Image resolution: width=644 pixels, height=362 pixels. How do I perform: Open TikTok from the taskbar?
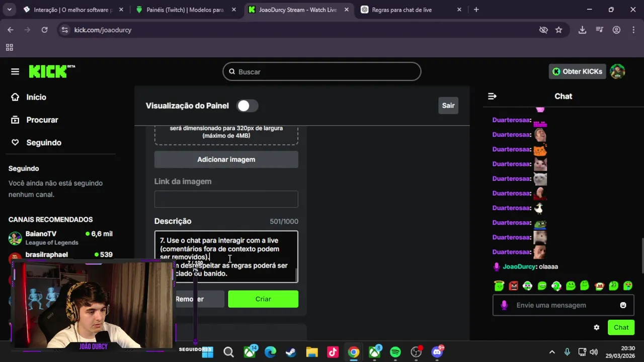click(x=333, y=352)
